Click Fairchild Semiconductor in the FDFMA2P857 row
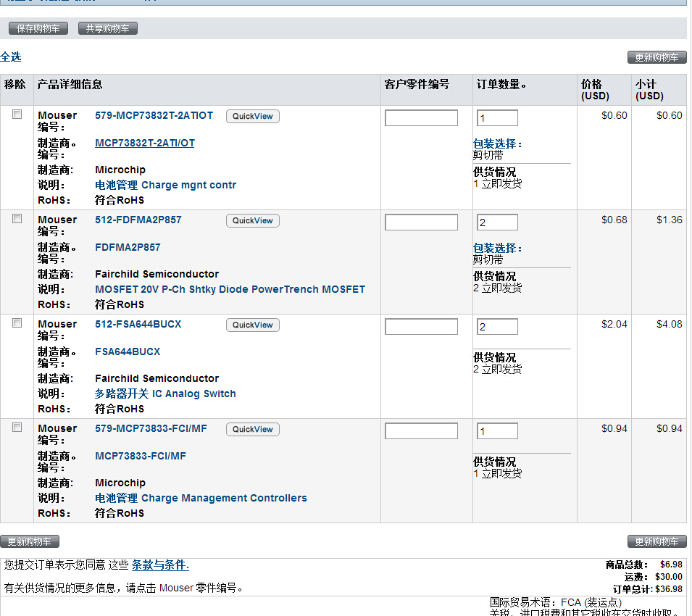This screenshot has height=616, width=692. coord(157,274)
